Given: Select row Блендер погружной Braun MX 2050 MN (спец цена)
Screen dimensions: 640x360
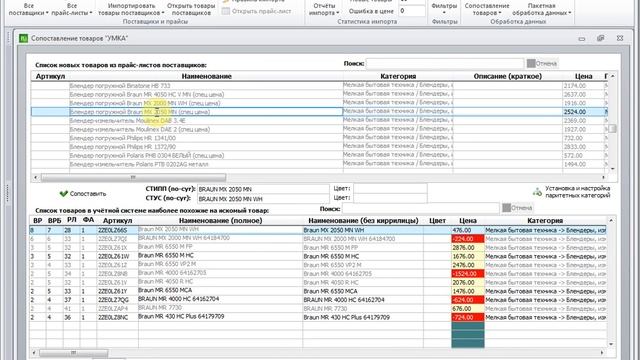Looking at the screenshot, I should 319,112.
